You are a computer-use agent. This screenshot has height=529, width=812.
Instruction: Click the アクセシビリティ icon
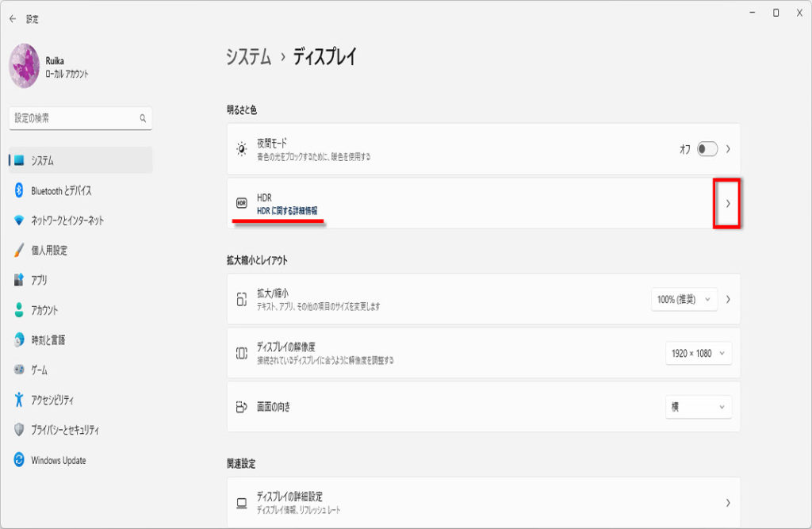[x=19, y=400]
